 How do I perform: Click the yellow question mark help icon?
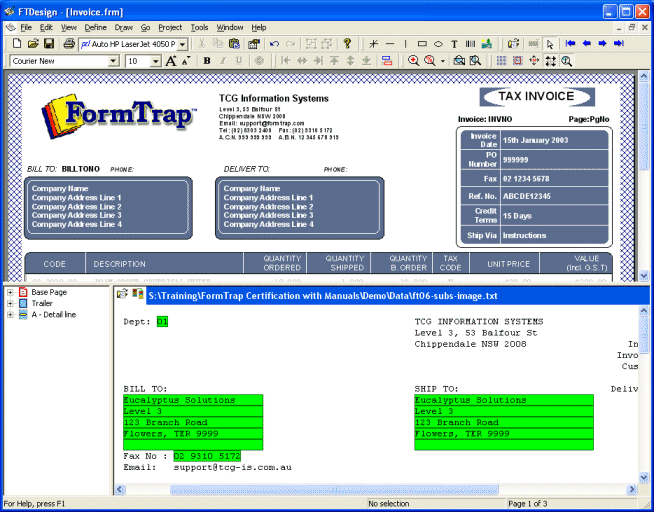[347, 43]
